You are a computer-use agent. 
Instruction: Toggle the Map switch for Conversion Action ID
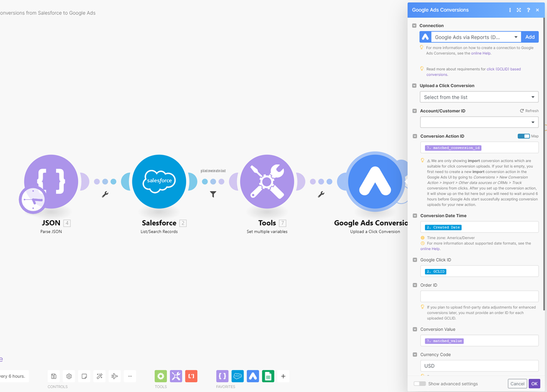coord(523,136)
